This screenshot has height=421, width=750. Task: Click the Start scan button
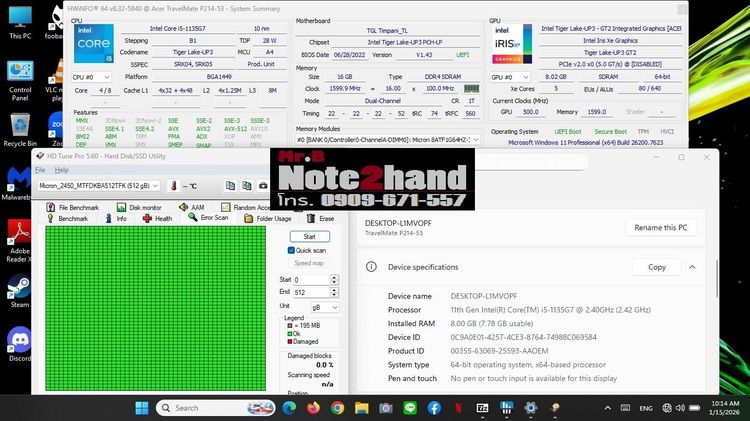coord(309,236)
